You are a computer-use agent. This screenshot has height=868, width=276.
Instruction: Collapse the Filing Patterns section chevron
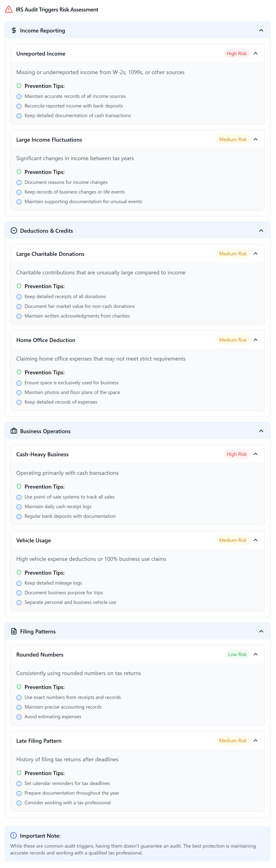pyautogui.click(x=261, y=631)
